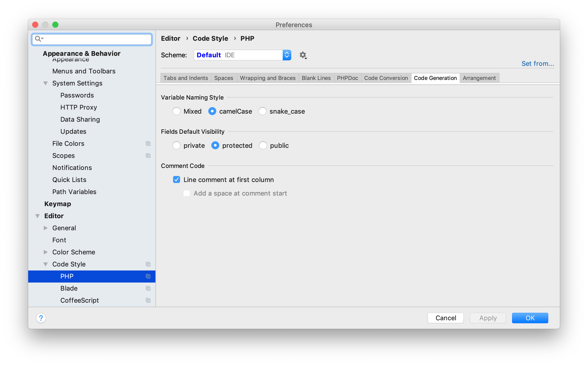Click the OK button
588x366 pixels.
click(x=530, y=318)
